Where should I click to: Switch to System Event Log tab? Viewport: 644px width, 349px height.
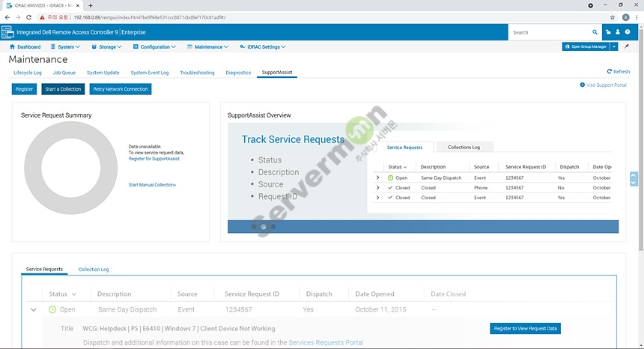(x=150, y=73)
